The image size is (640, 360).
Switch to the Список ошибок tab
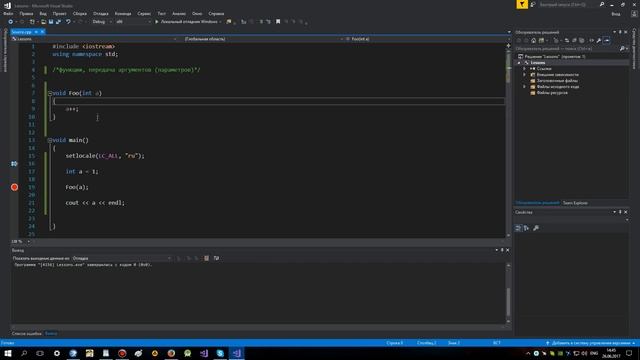pos(27,334)
